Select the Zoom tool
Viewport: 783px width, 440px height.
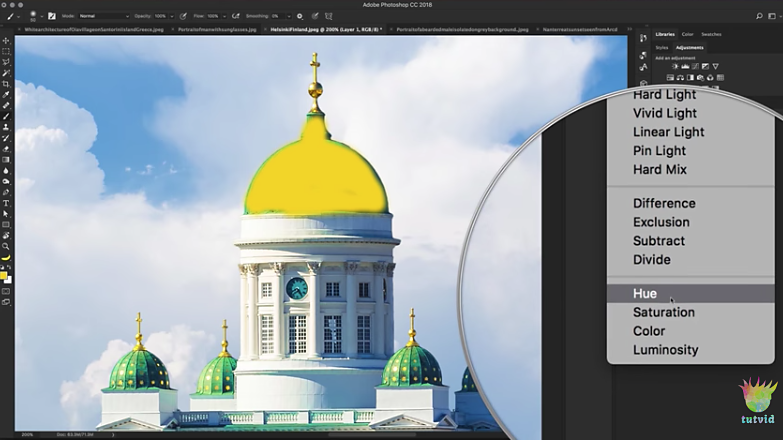[5, 246]
